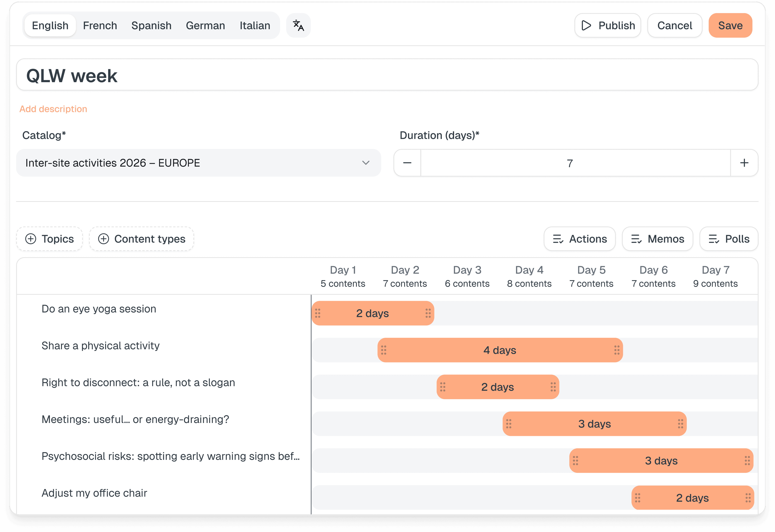Image resolution: width=775 pixels, height=532 pixels.
Task: Switch to the French language tab
Action: coord(100,25)
